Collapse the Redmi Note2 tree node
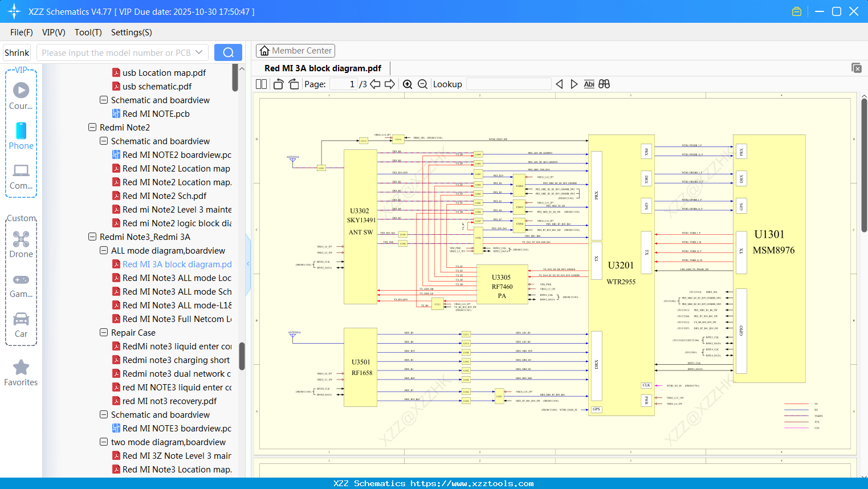Image resolution: width=868 pixels, height=489 pixels. 92,127
